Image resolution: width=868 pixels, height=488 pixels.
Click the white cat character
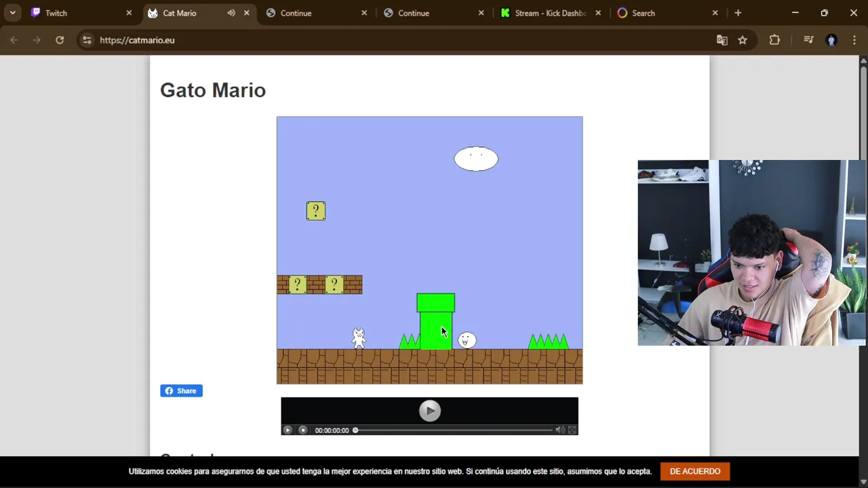(359, 338)
